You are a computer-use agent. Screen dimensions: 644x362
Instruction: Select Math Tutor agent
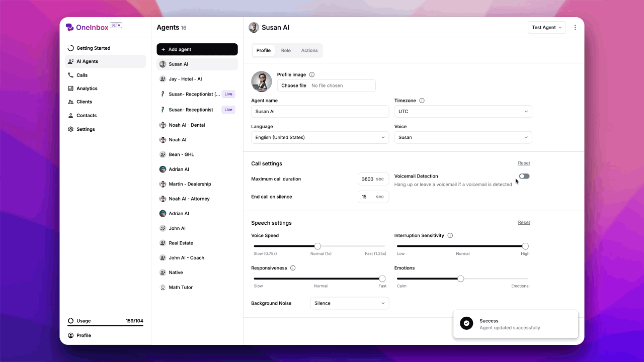tap(197, 288)
